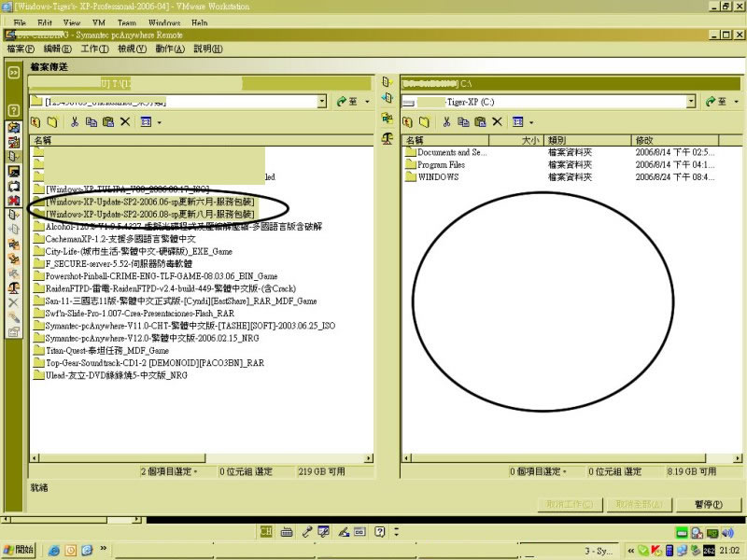Open the question-mark help icon in the sidebar
This screenshot has height=560, width=747.
point(14,110)
